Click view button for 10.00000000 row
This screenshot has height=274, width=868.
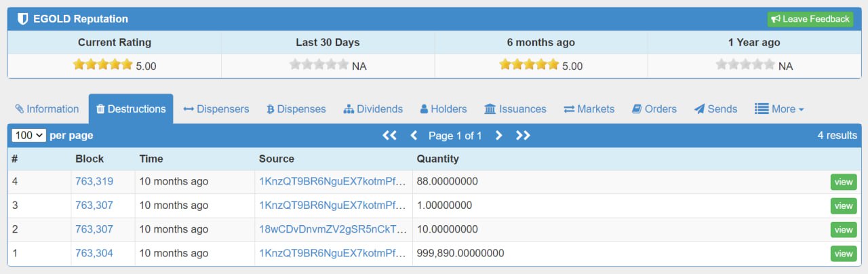(844, 230)
